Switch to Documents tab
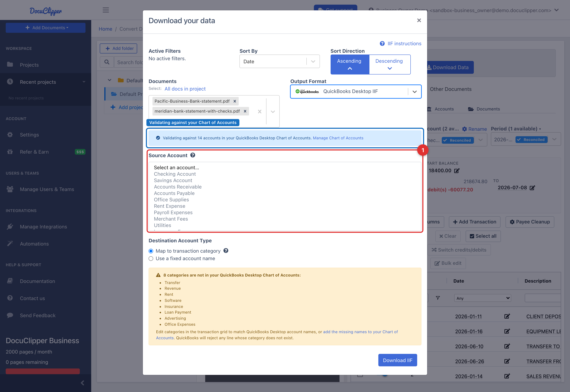 point(484,109)
